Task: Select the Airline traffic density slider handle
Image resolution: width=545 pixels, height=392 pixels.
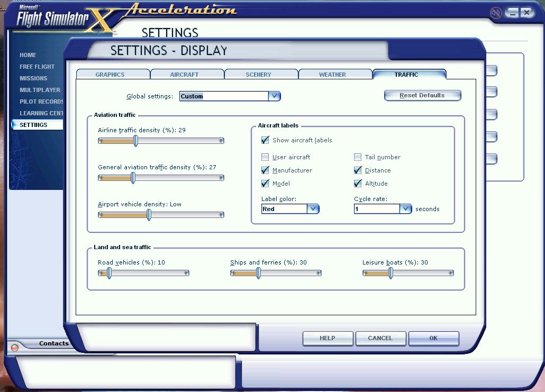Action: (x=135, y=141)
